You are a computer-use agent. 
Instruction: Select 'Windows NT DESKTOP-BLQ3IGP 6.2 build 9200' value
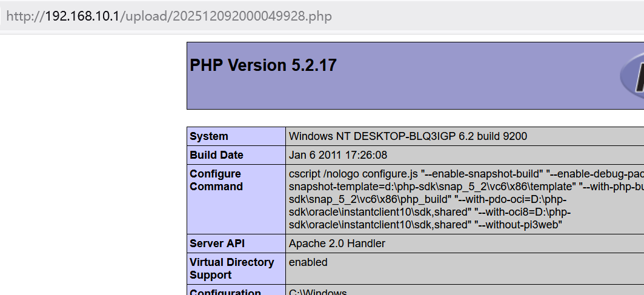click(x=408, y=136)
